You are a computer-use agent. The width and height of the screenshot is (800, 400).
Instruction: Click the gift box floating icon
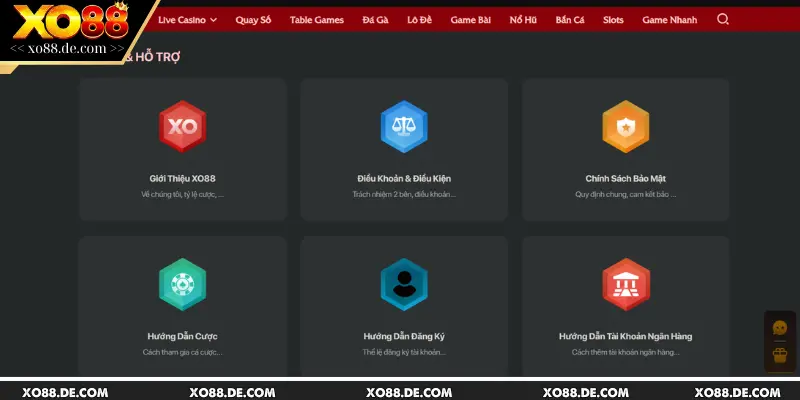click(780, 354)
